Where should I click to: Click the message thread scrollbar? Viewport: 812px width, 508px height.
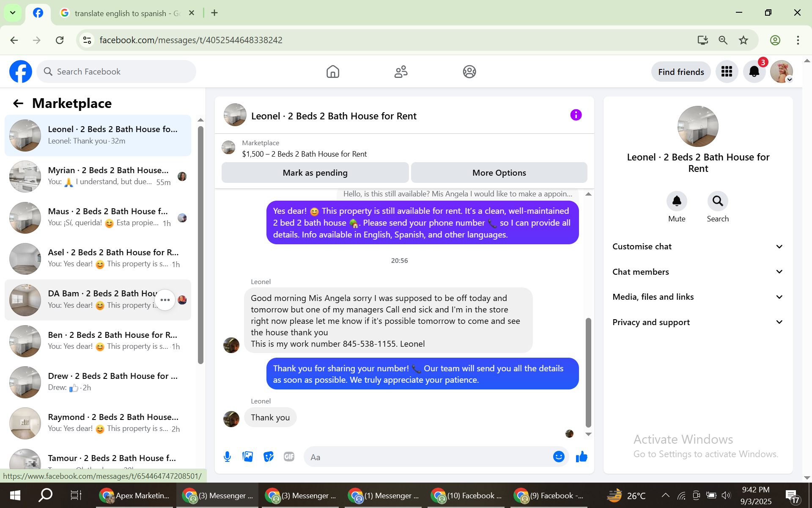point(588,373)
